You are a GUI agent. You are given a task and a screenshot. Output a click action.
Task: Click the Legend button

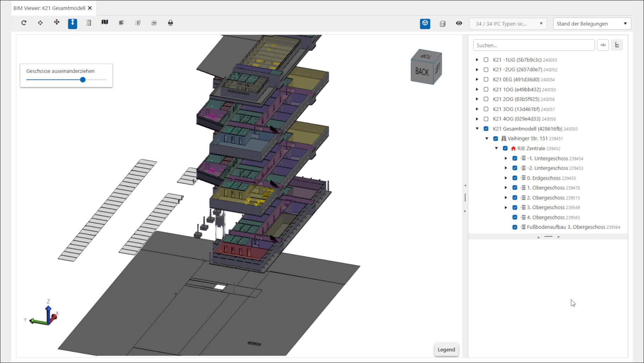(x=446, y=350)
